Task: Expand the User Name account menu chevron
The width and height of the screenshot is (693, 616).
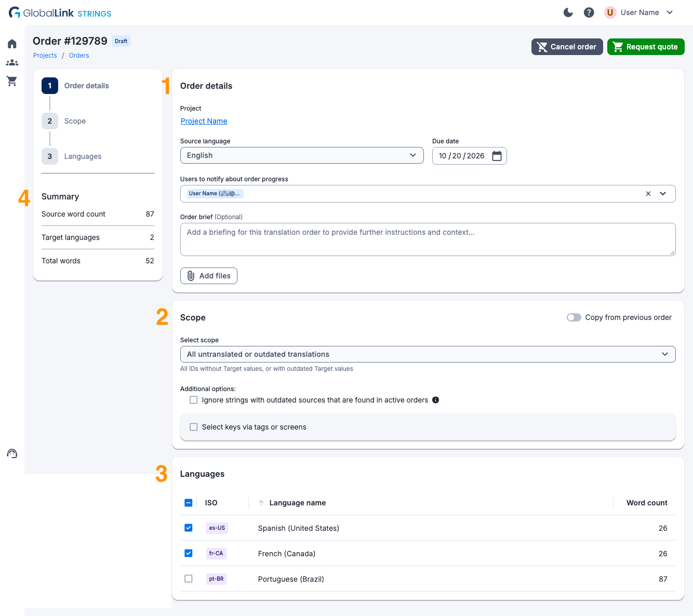Action: click(670, 12)
